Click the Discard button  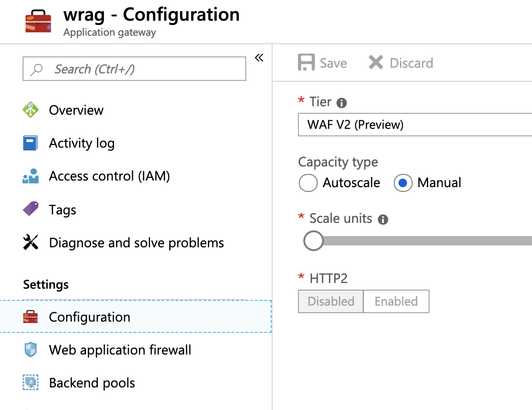(401, 63)
